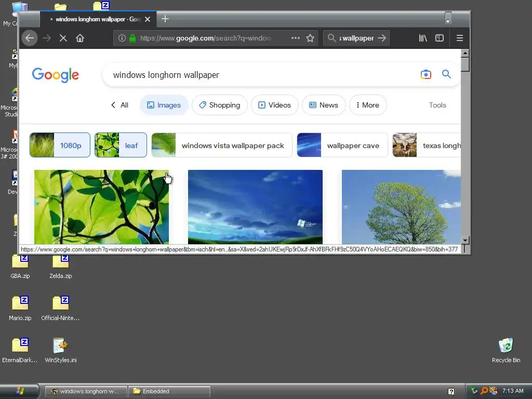Switch to Shopping results
The height and width of the screenshot is (399, 532).
pyautogui.click(x=220, y=105)
